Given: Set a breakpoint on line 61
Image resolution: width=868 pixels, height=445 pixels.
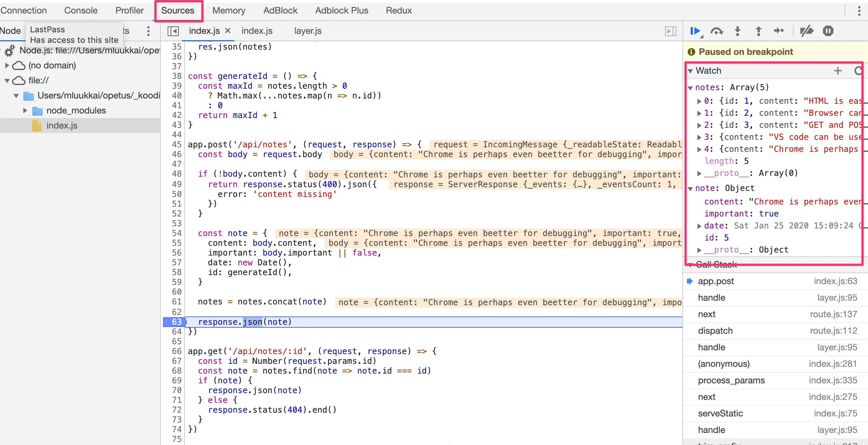Looking at the screenshot, I should click(177, 301).
